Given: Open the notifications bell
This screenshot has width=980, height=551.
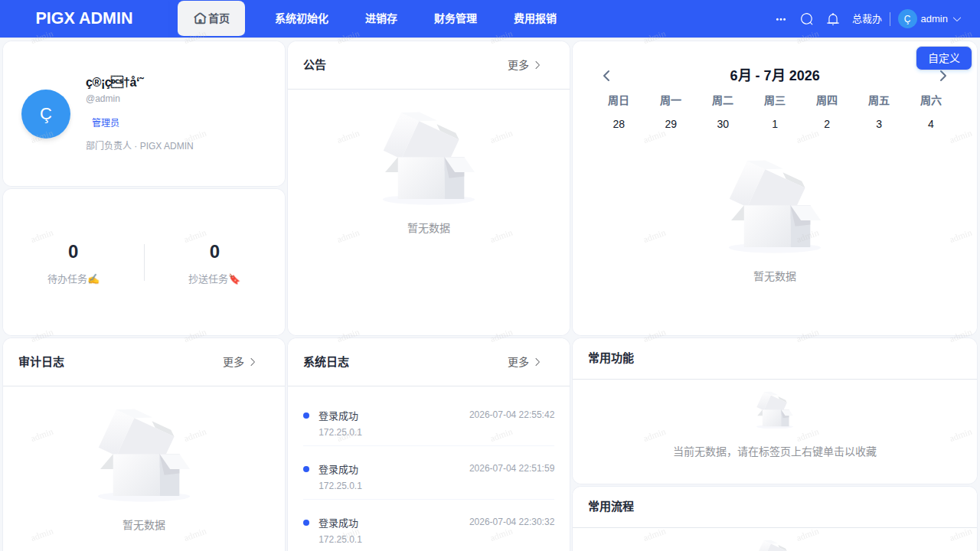Looking at the screenshot, I should coord(833,19).
